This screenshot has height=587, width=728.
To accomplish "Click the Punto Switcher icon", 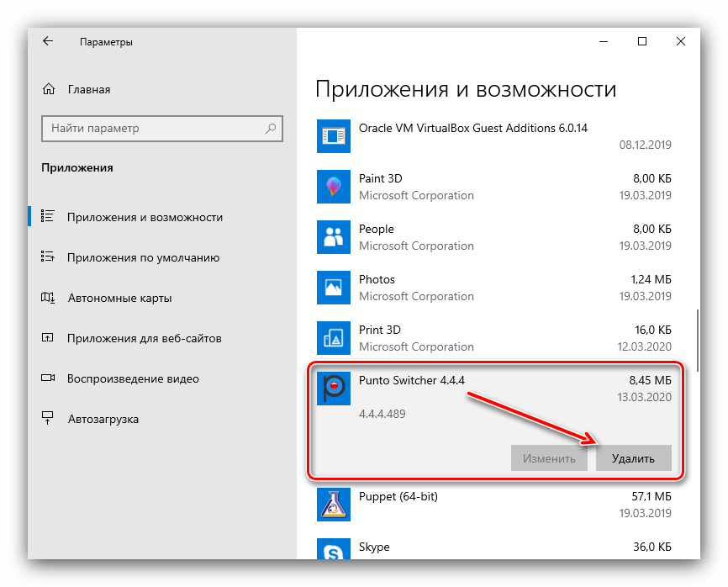I will click(x=333, y=389).
